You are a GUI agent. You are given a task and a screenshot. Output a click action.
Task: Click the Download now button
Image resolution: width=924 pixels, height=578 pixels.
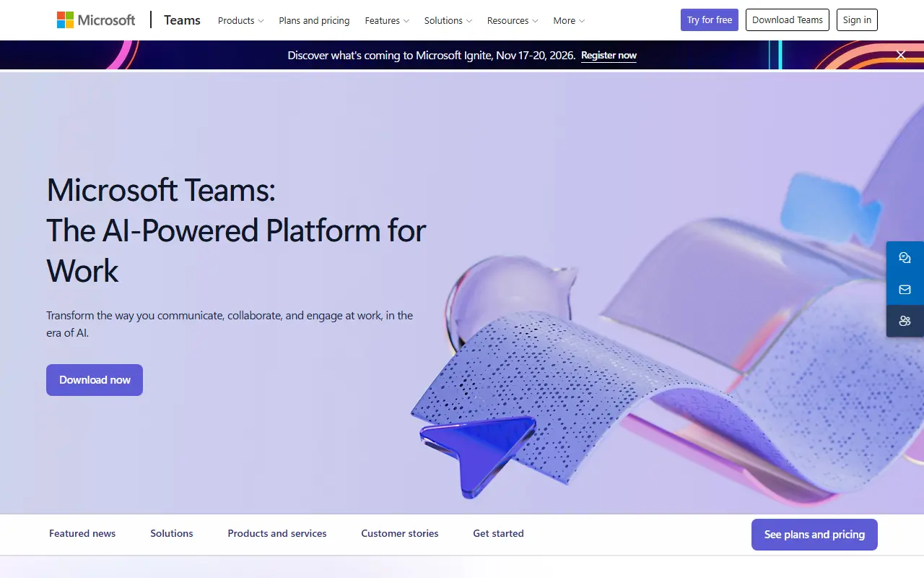(x=95, y=380)
